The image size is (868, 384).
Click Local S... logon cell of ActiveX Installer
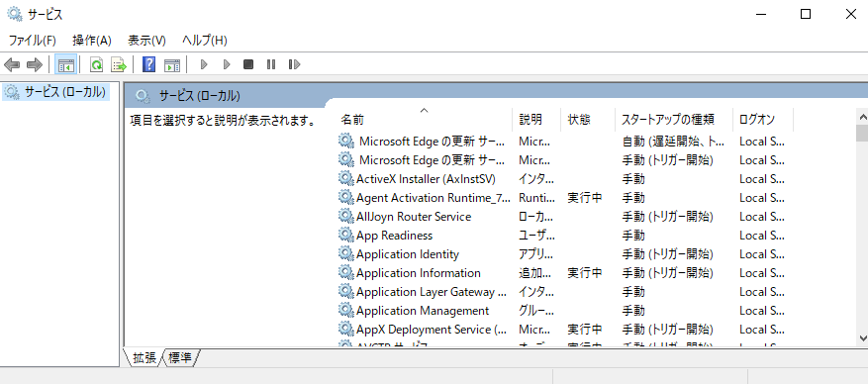pos(762,179)
